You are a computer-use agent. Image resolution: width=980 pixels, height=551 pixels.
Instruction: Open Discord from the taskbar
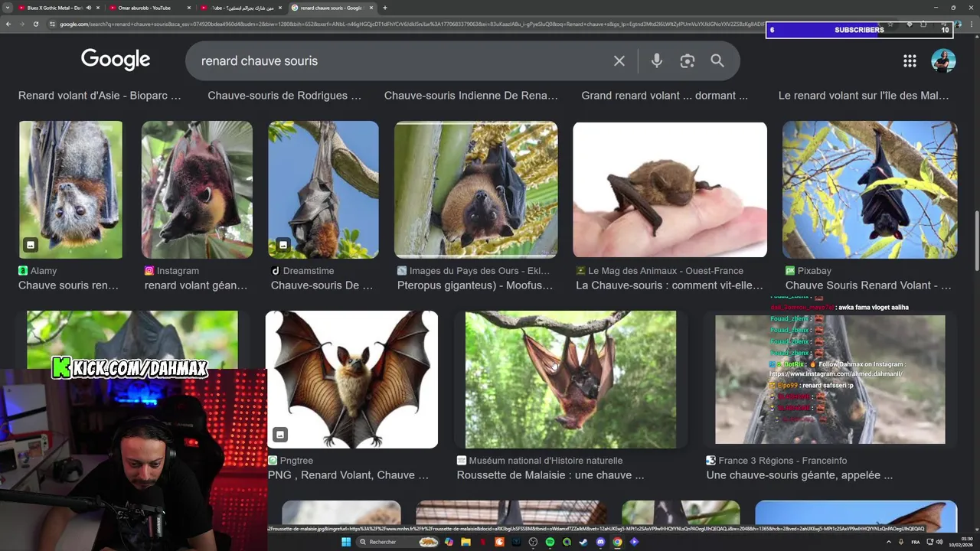coord(600,542)
